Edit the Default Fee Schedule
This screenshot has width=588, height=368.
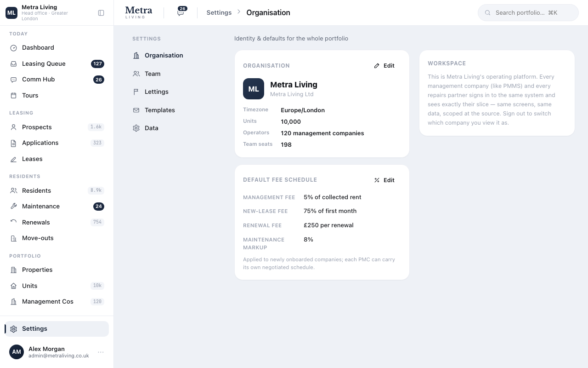coord(384,180)
